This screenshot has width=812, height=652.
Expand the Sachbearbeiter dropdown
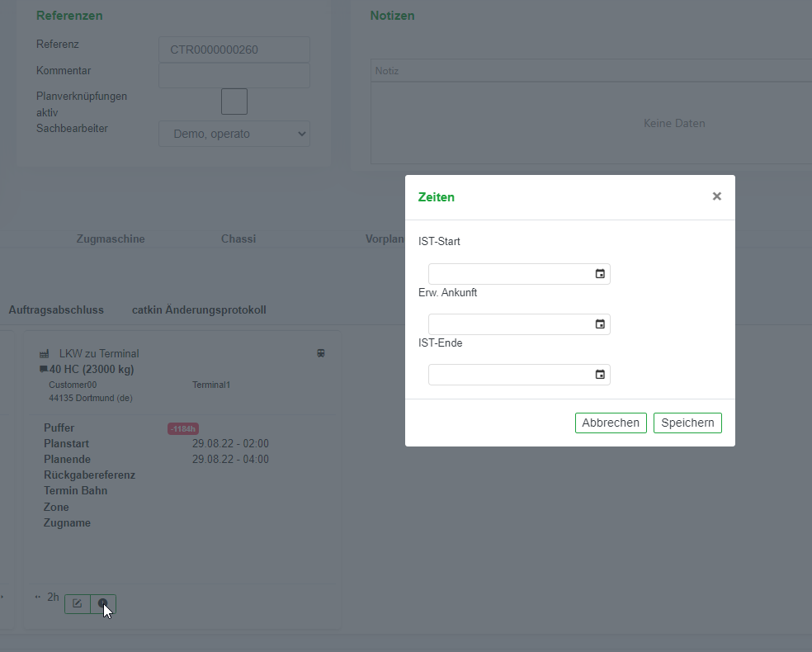pyautogui.click(x=234, y=134)
